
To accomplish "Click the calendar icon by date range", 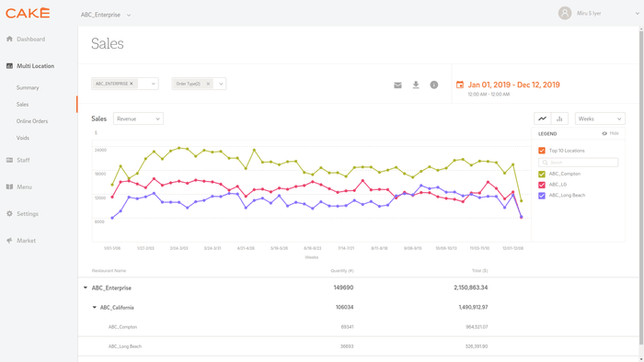I will point(460,85).
